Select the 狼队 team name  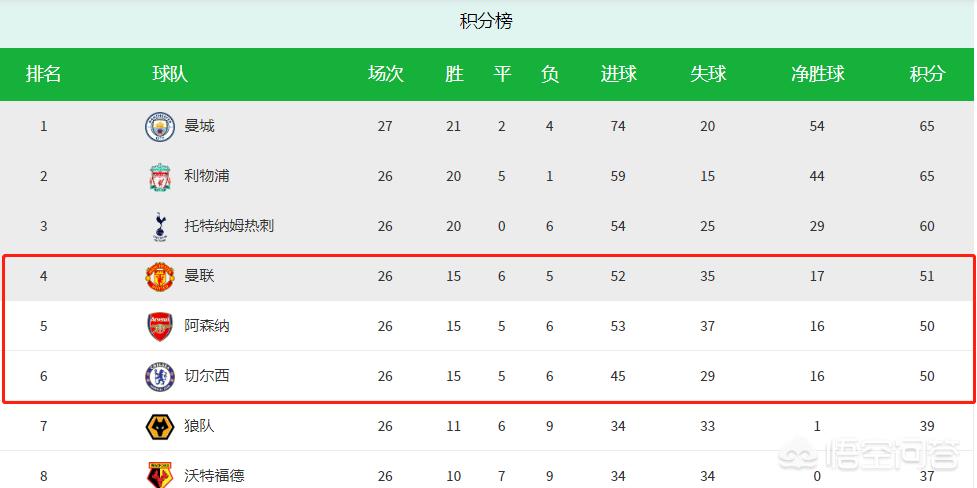coord(199,426)
